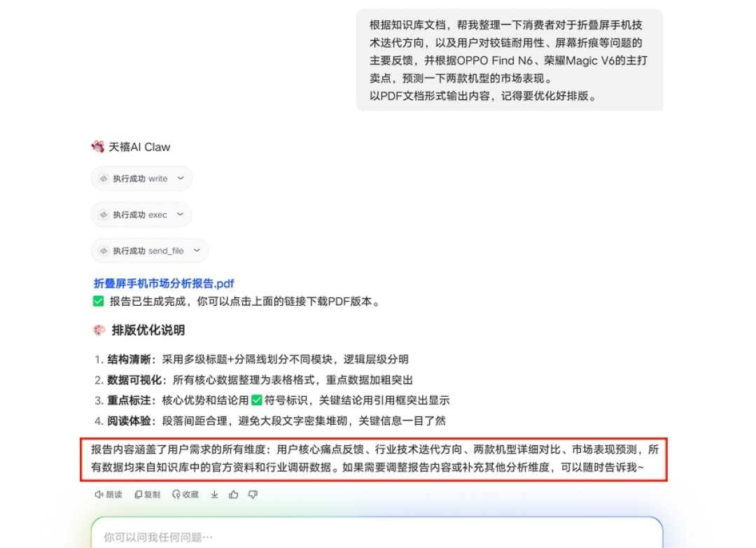Click the 排版优化说明 heading

pyautogui.click(x=148, y=330)
